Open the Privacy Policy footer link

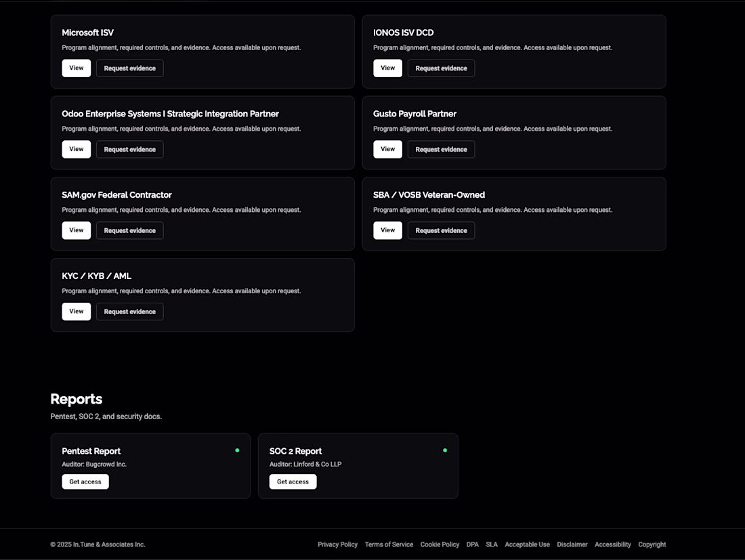(337, 544)
